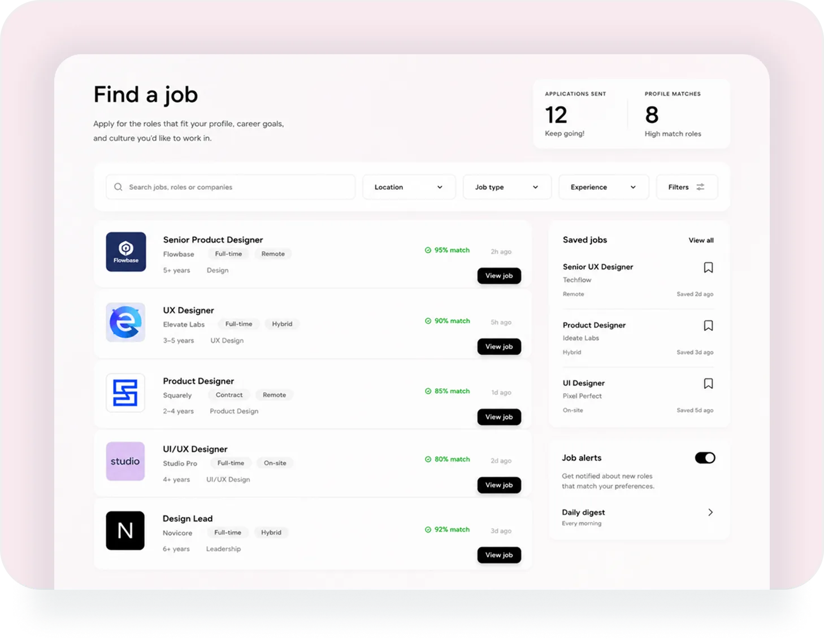This screenshot has width=824, height=644.
Task: Open the Experience dropdown
Action: pos(604,187)
